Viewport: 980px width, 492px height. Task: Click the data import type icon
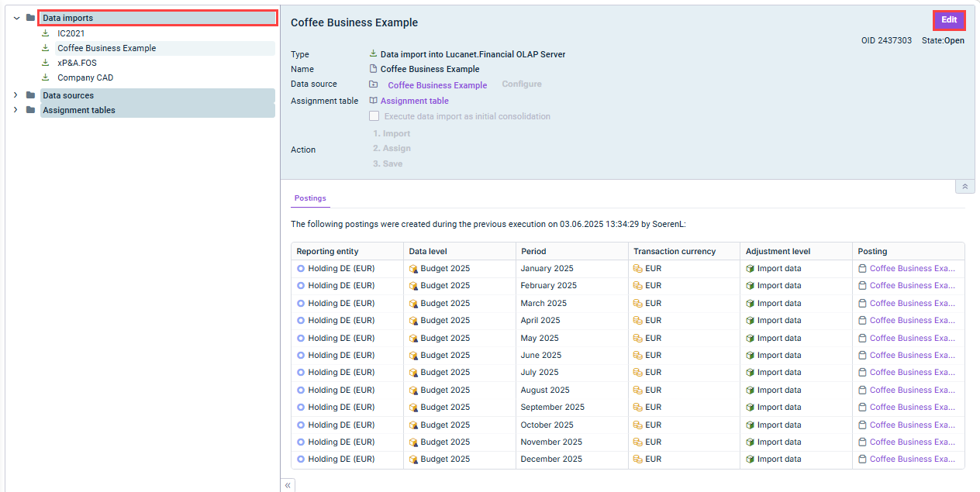point(374,54)
